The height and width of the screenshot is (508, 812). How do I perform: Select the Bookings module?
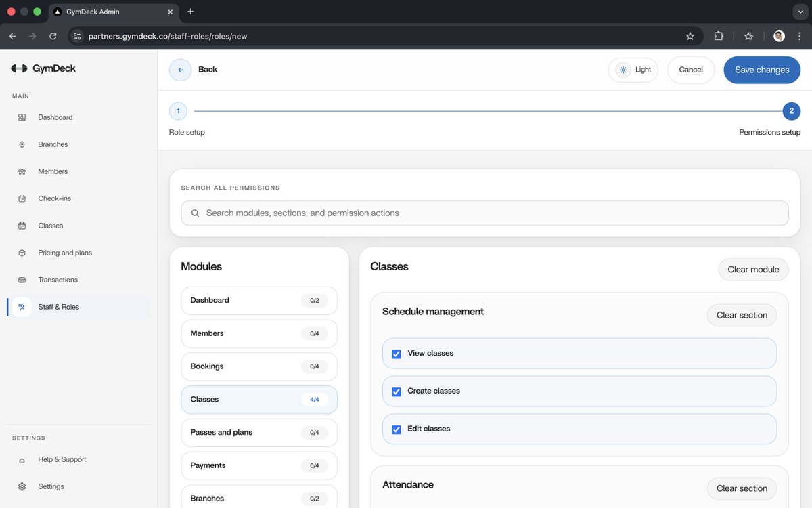[x=259, y=366]
